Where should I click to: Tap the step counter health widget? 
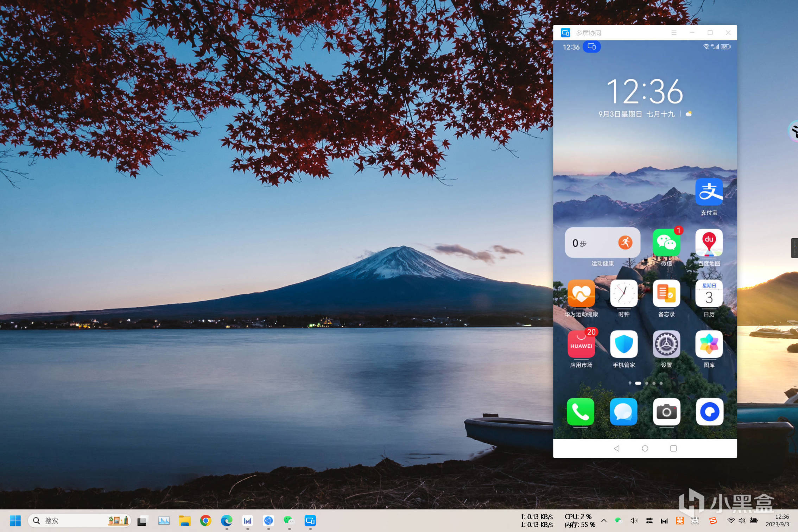(x=602, y=243)
